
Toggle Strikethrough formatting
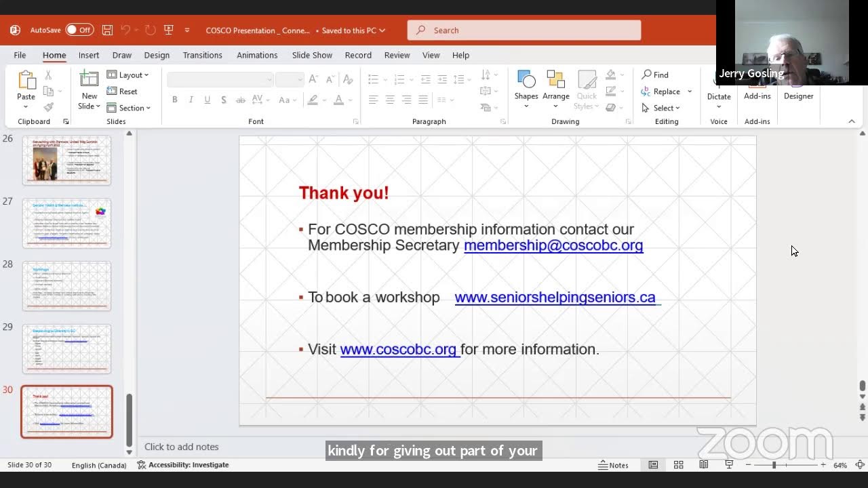240,100
